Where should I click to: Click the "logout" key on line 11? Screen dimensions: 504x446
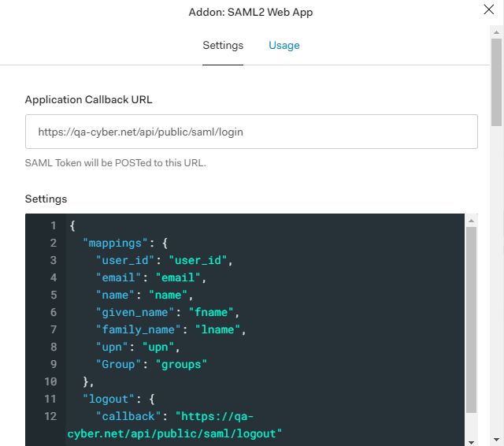coord(109,400)
